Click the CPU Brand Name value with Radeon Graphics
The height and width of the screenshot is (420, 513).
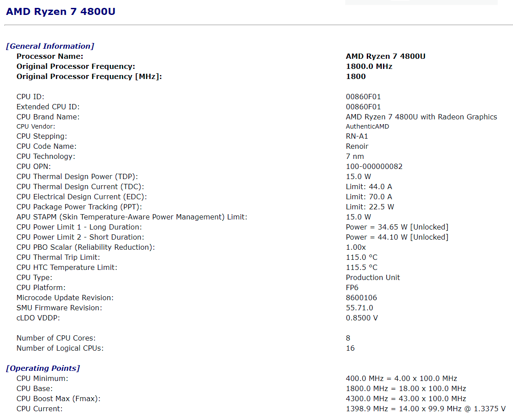[421, 117]
